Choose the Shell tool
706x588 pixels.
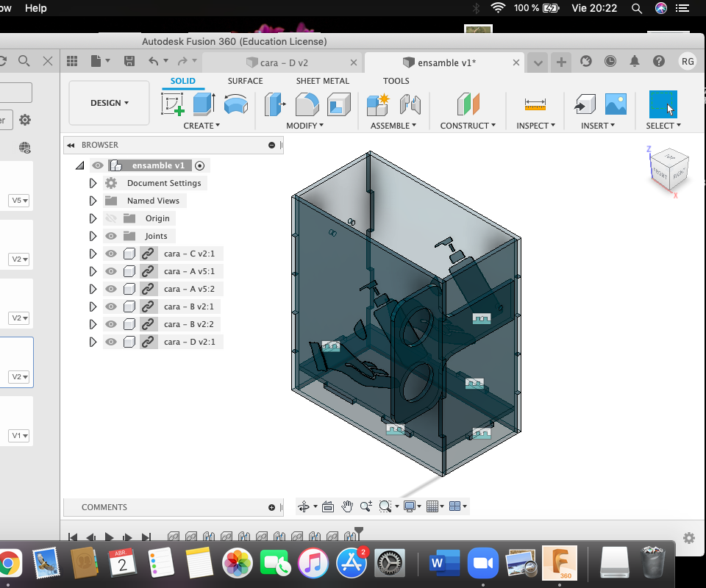point(339,104)
